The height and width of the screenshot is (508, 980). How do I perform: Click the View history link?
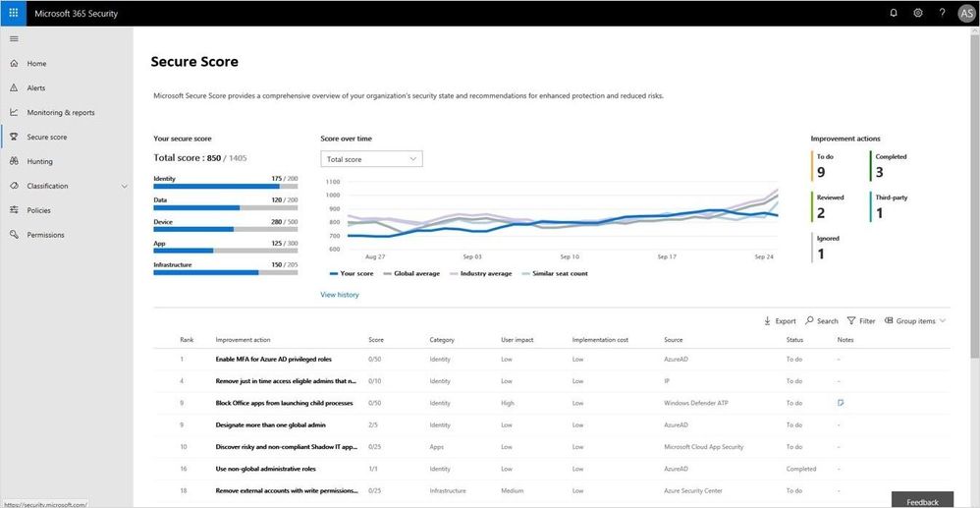[x=340, y=294]
